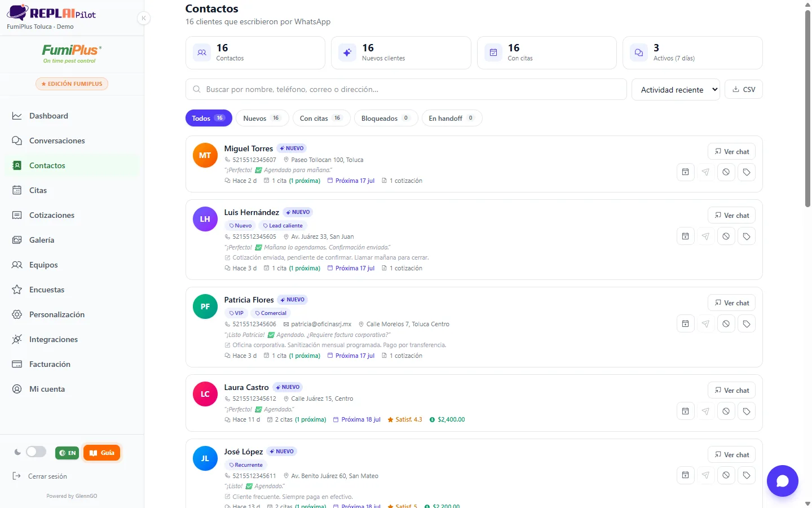Toggle dark mode switch
Image resolution: width=812 pixels, height=508 pixels.
[x=36, y=452]
